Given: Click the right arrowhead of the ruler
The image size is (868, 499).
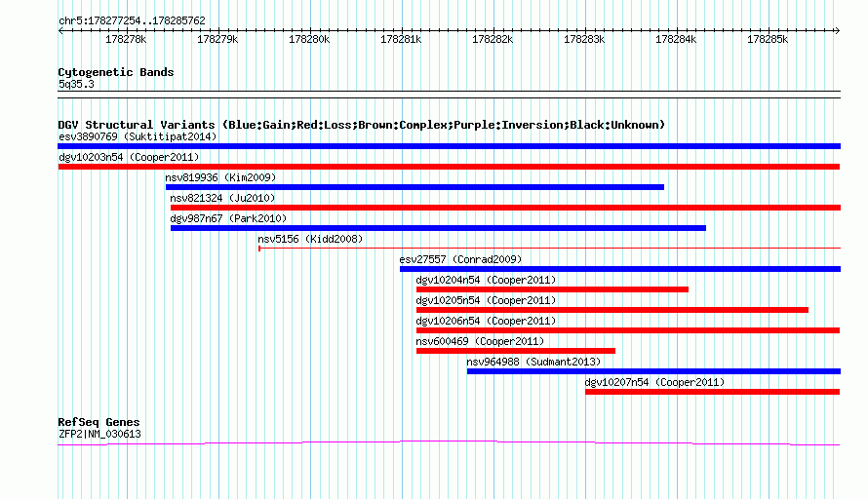Looking at the screenshot, I should 837,31.
